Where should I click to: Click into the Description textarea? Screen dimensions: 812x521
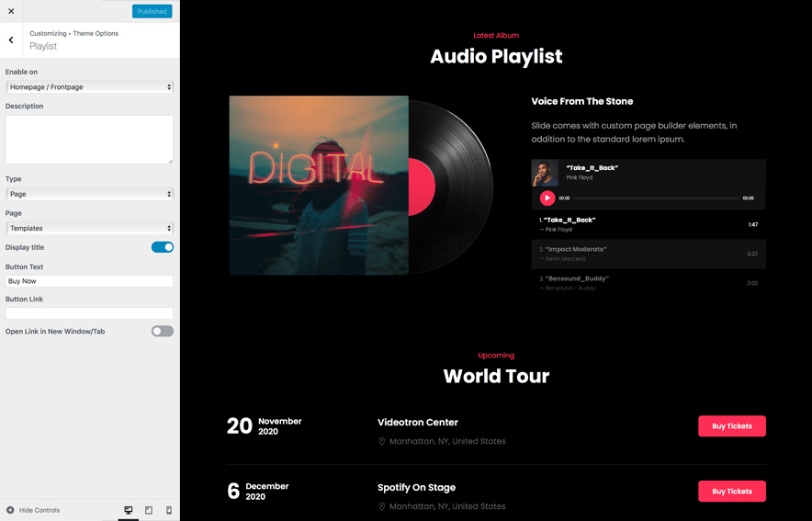pyautogui.click(x=90, y=140)
